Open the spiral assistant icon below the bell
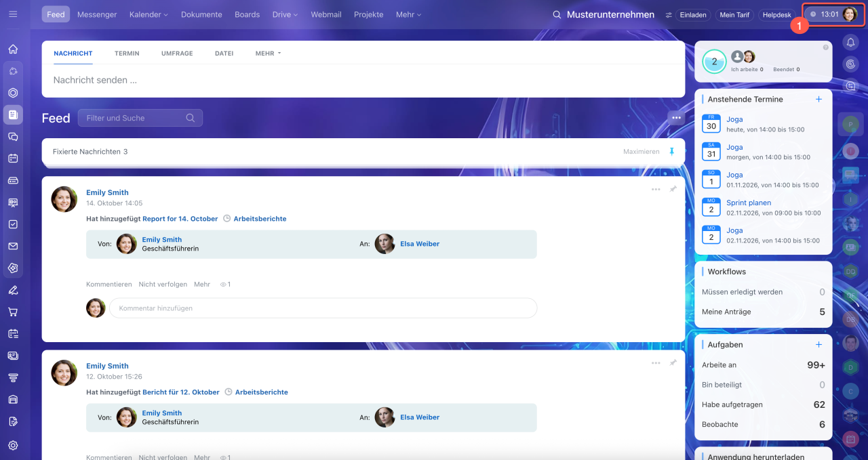868x460 pixels. pos(850,64)
